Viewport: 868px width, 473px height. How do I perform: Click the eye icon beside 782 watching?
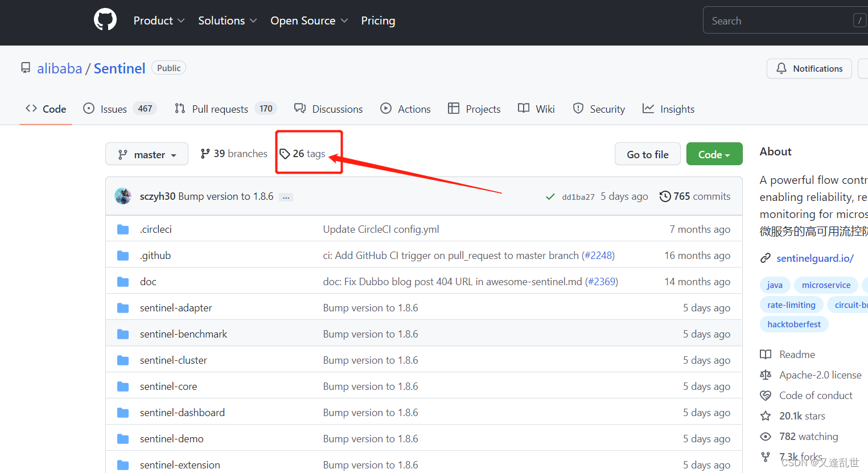[x=766, y=437]
